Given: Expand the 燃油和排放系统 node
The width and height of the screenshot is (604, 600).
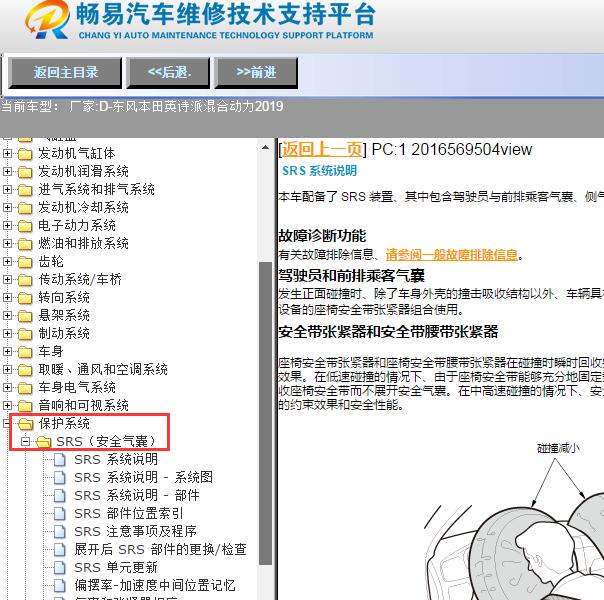Looking at the screenshot, I should coord(7,243).
